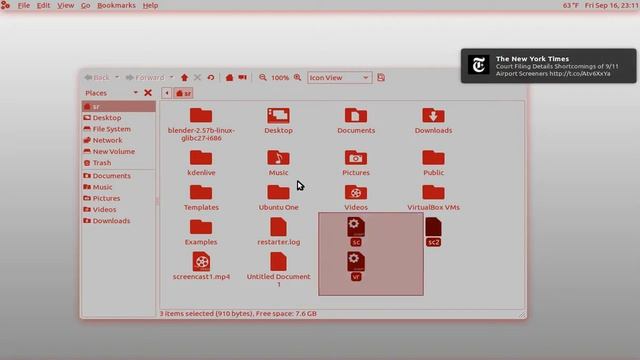Select the blender-2.57b-linux-glibc27-i686 folder

(201, 124)
